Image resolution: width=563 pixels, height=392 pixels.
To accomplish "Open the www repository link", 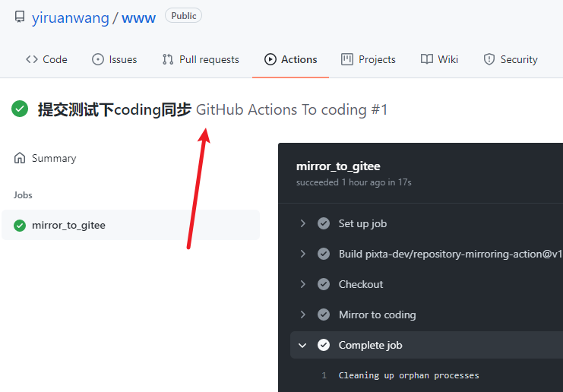I will coord(138,18).
